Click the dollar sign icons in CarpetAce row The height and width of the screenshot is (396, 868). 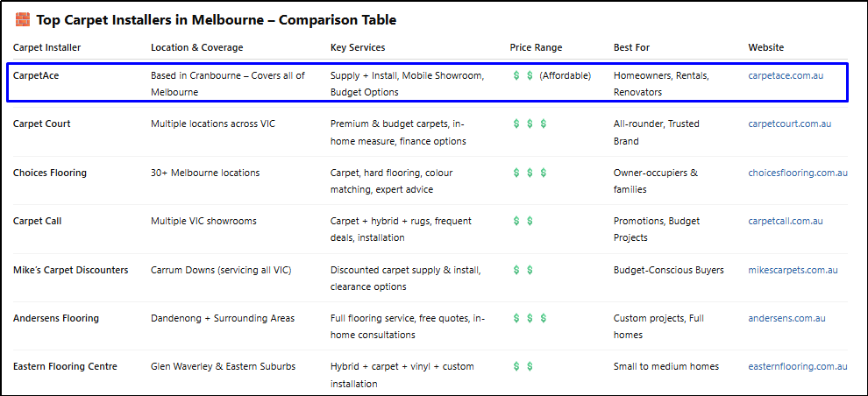[x=523, y=75]
